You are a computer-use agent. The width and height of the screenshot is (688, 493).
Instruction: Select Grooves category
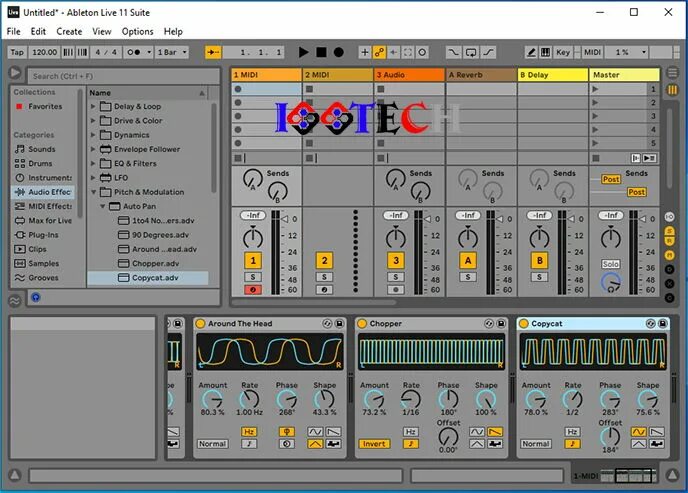43,278
